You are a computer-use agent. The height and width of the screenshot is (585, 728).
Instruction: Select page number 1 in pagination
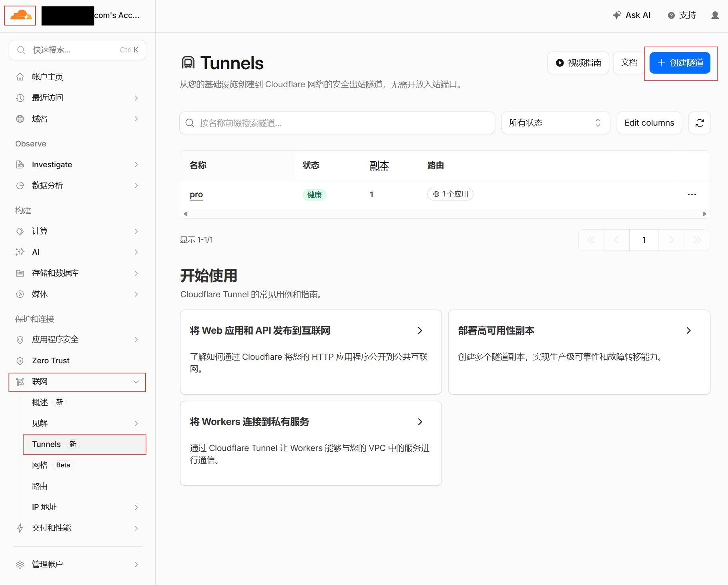644,240
